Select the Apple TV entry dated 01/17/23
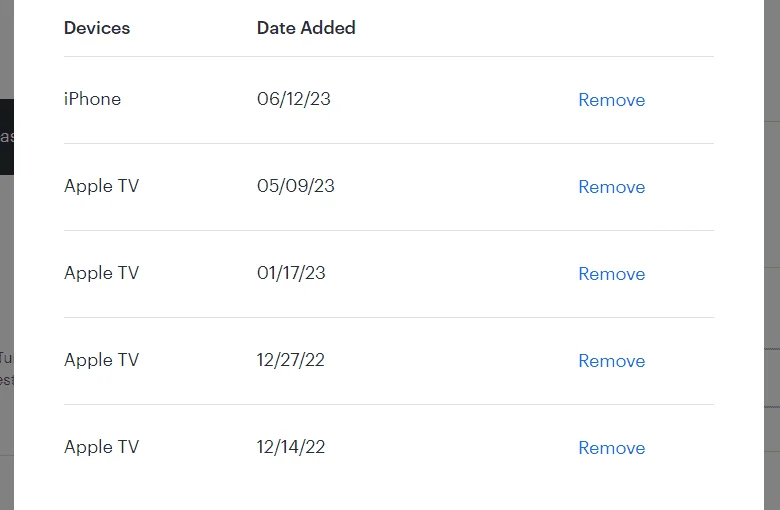The width and height of the screenshot is (780, 510). click(101, 274)
